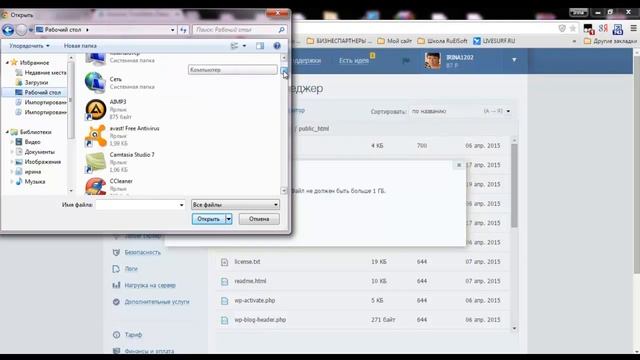Screen dimensions: 640x360
Task: Open БИЗНЕСПАРТНЕРЫ bookmarks folder
Action: coord(339,41)
